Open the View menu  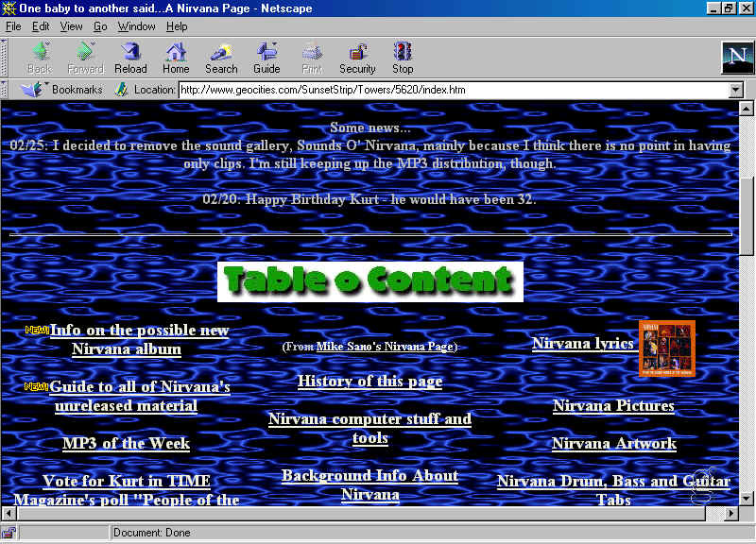[72, 26]
